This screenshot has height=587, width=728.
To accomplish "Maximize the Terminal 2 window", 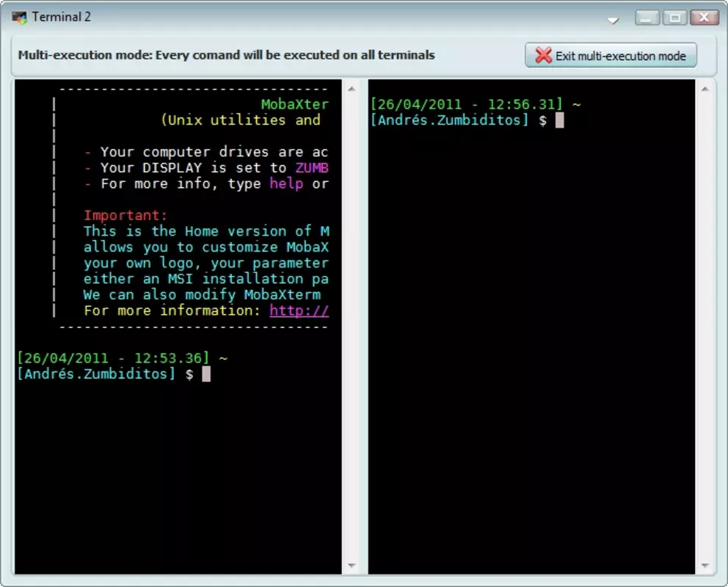I will [674, 18].
